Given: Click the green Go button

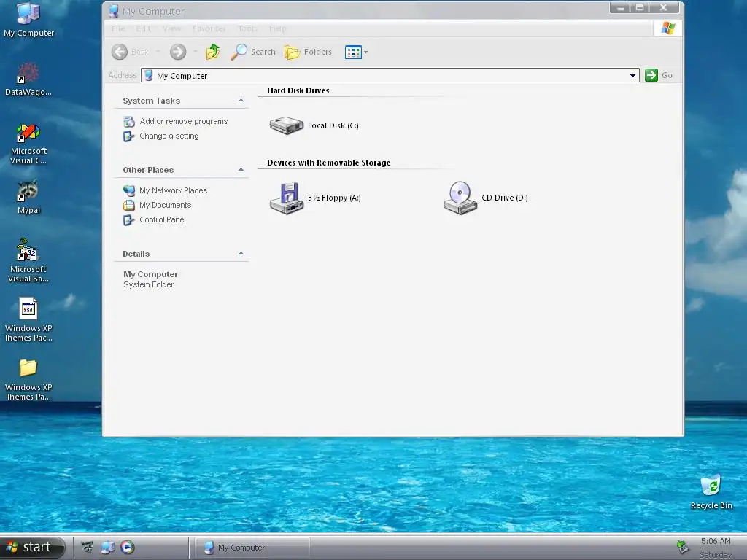Looking at the screenshot, I should pos(659,75).
